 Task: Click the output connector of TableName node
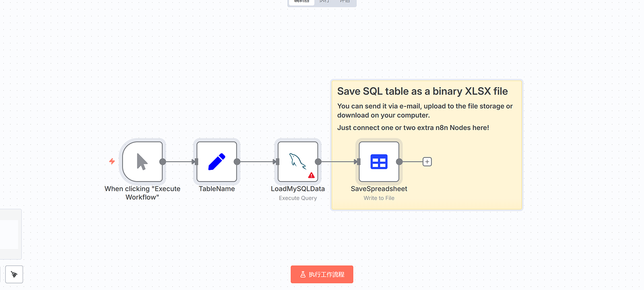point(237,162)
